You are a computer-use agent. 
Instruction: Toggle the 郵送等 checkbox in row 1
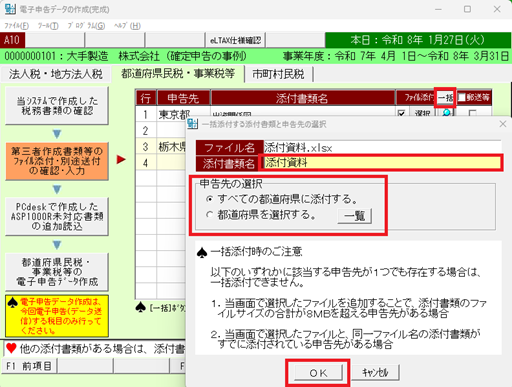472,113
